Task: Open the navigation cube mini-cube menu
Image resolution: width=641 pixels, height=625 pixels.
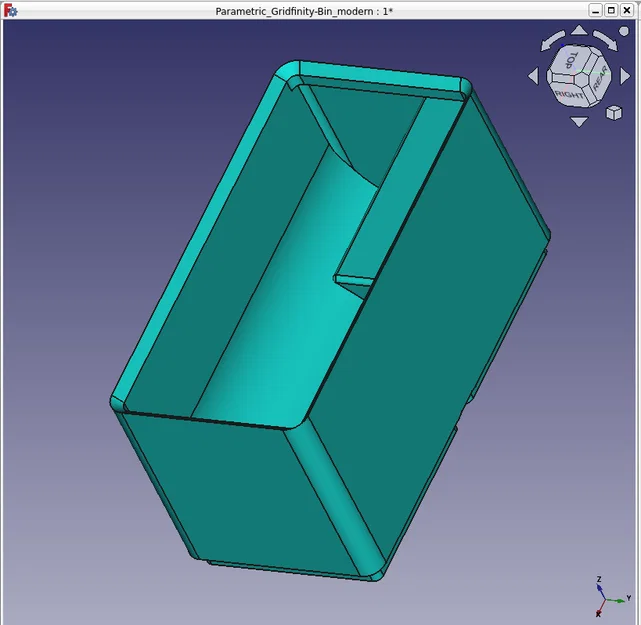Action: (x=614, y=113)
